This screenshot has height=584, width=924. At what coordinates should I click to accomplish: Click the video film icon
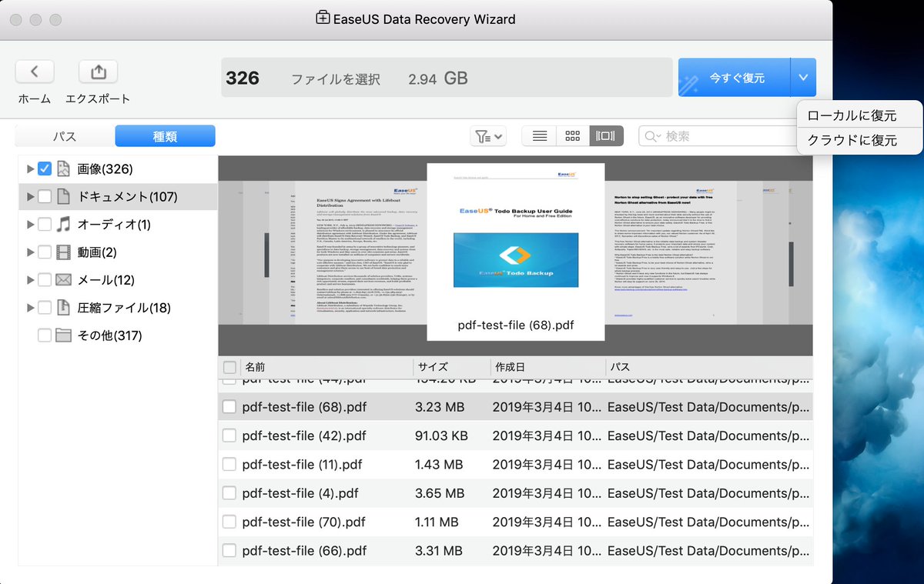click(x=63, y=252)
